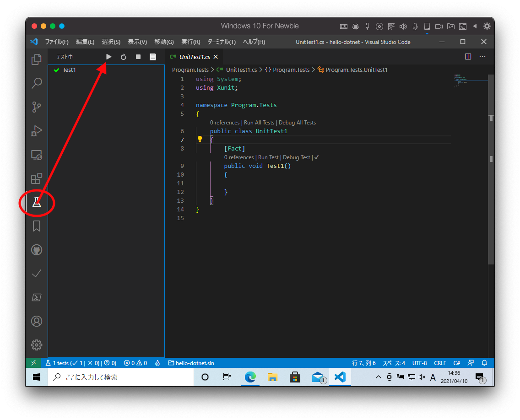
Task: Select the Test1 item in test tree
Action: [69, 70]
